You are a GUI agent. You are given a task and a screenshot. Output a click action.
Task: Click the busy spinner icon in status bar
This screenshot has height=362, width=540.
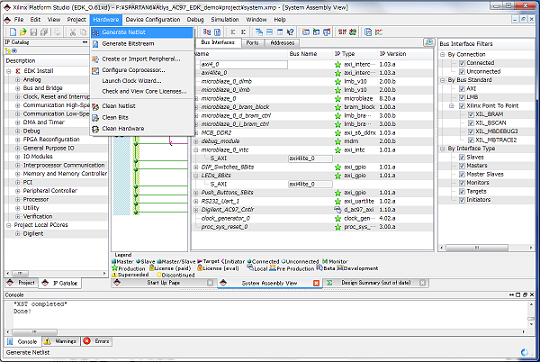tap(525, 352)
